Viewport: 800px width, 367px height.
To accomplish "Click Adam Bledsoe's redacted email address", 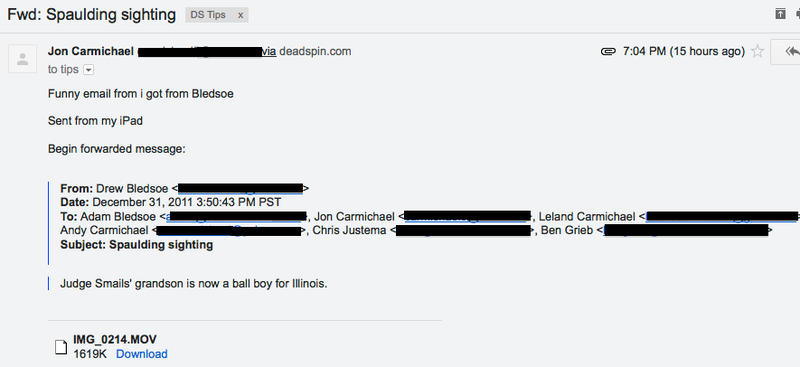I will [236, 217].
